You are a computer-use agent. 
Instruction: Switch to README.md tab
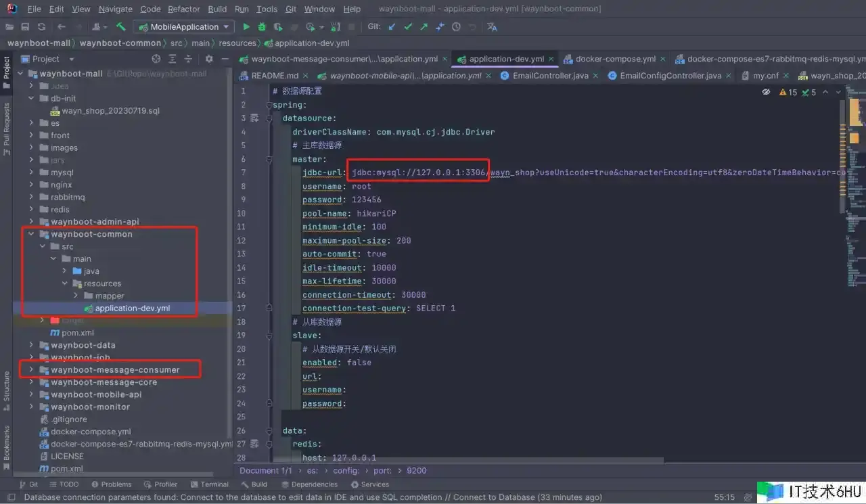[x=274, y=76]
